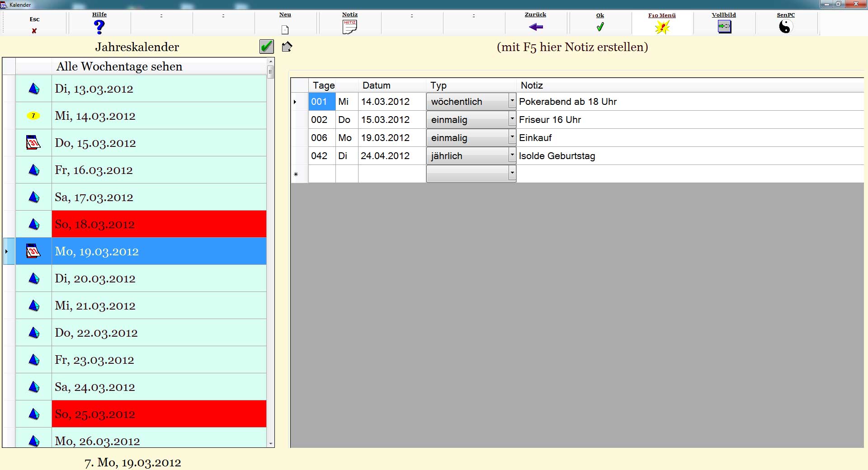868x470 pixels.
Task: Click the Hilfe question mark icon
Action: 99,27
